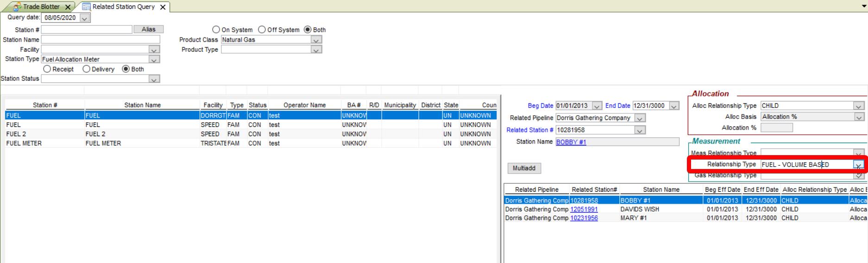Screen dimensions: 868x263
Task: Open the Relationship Type dropdown arrow
Action: point(858,165)
